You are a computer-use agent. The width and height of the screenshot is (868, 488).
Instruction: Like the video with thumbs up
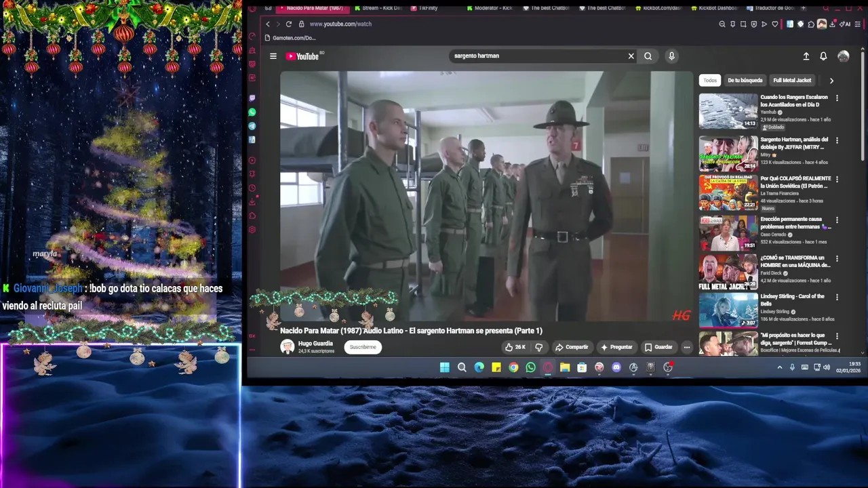tap(515, 347)
